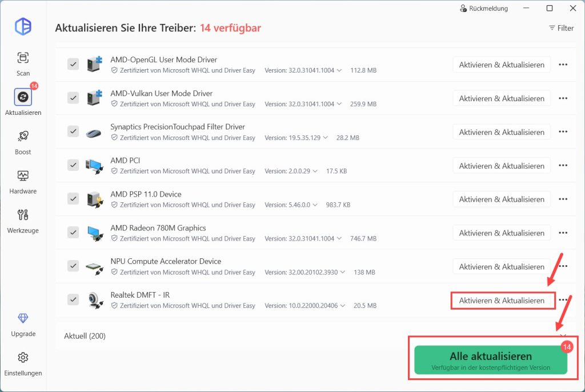Open the Filter options
Screen dimensions: 585x392
coord(561,28)
